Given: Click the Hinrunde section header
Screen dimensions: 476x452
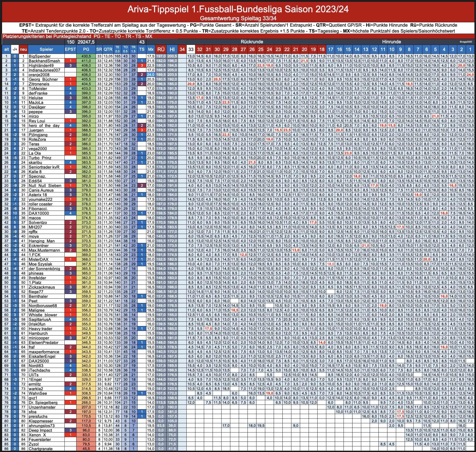Looking at the screenshot, I should tap(391, 42).
